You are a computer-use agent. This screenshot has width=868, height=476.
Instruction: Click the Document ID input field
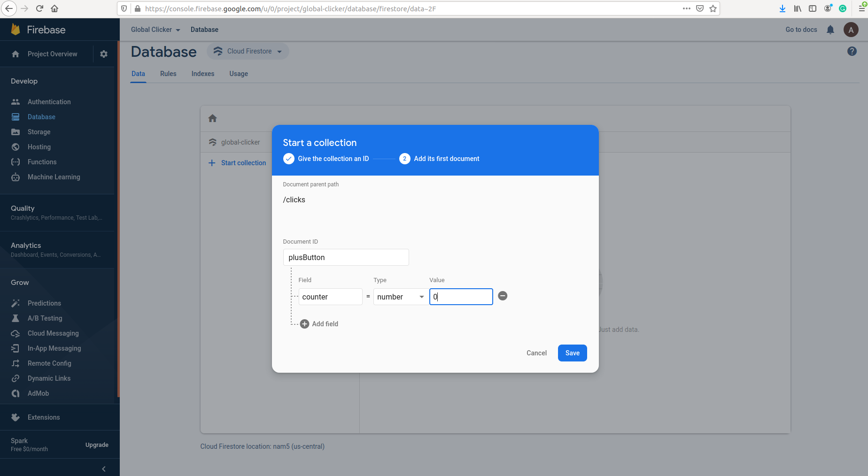click(x=346, y=257)
